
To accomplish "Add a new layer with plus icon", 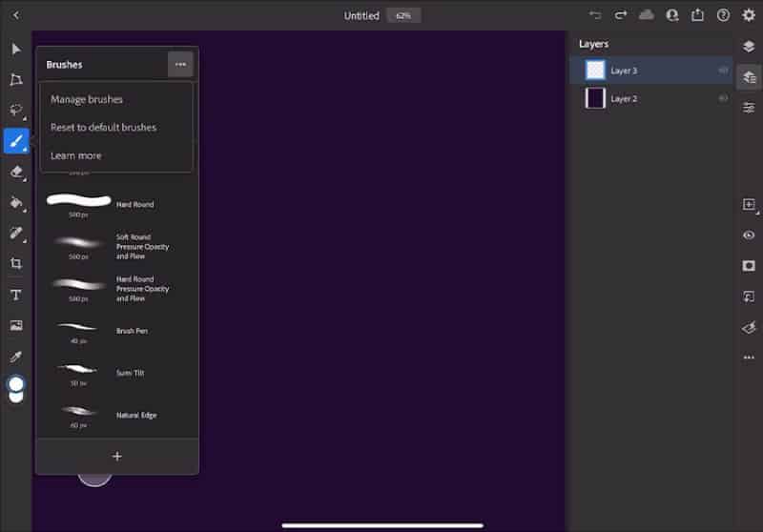I will [x=749, y=204].
